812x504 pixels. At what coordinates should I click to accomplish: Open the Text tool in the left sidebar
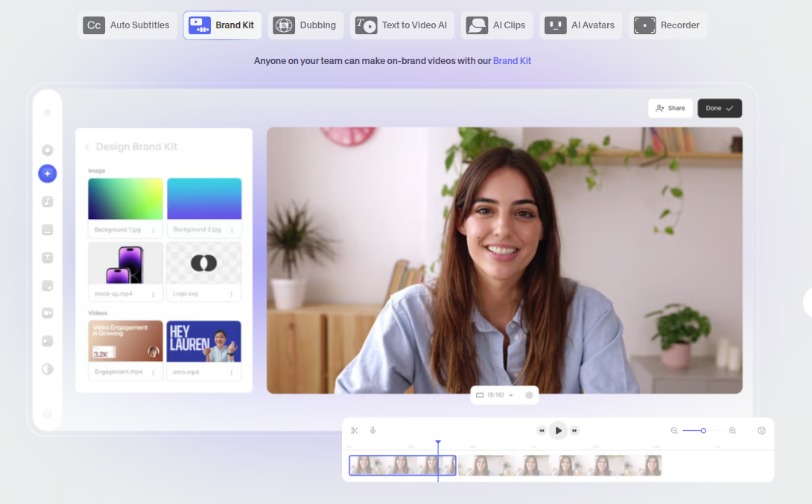(x=47, y=257)
